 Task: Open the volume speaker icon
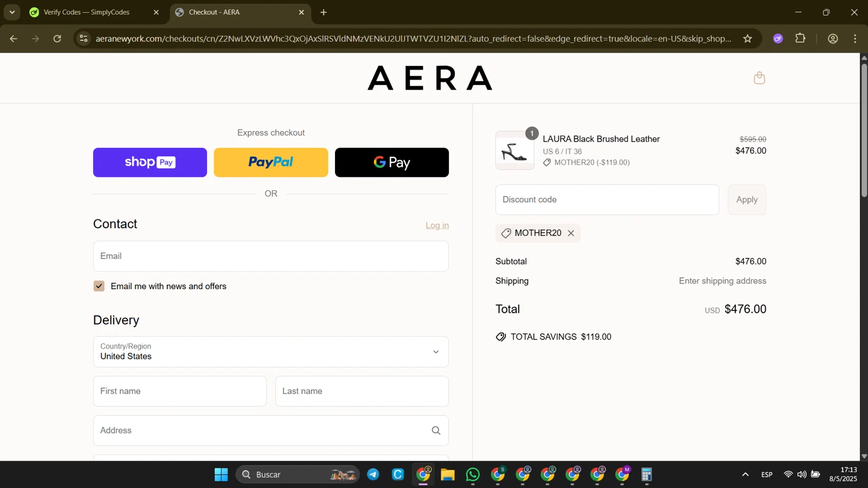pos(801,475)
